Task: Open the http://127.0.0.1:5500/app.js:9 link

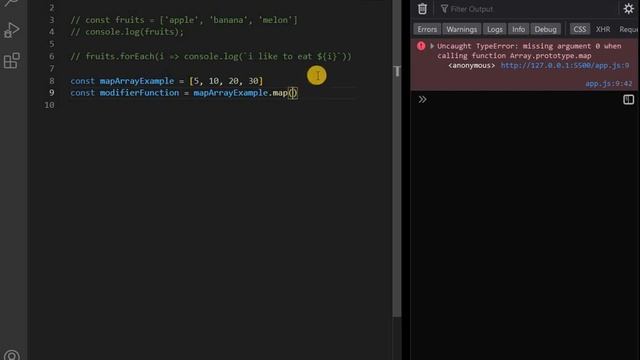Action: 564,65
